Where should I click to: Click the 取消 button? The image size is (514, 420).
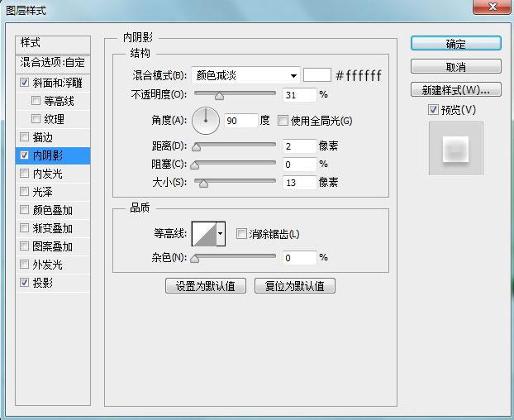point(455,67)
